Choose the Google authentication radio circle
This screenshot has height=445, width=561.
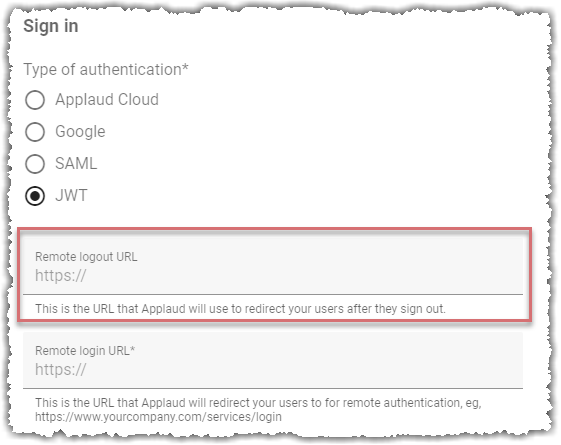(35, 132)
